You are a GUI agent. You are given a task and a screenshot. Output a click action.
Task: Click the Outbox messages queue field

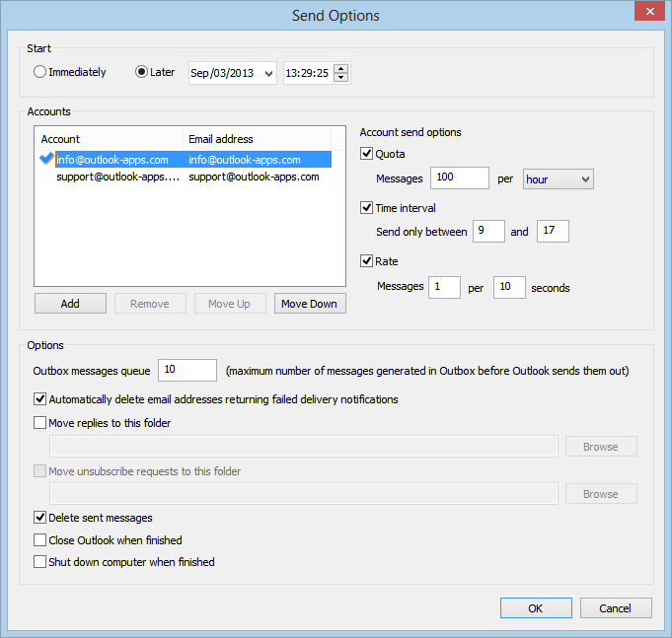click(x=187, y=370)
